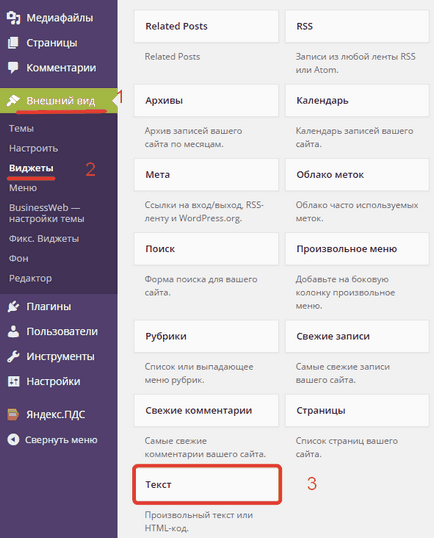Click the Комментарии speech bubble icon
Screen dimensions: 434x538
(x=13, y=68)
